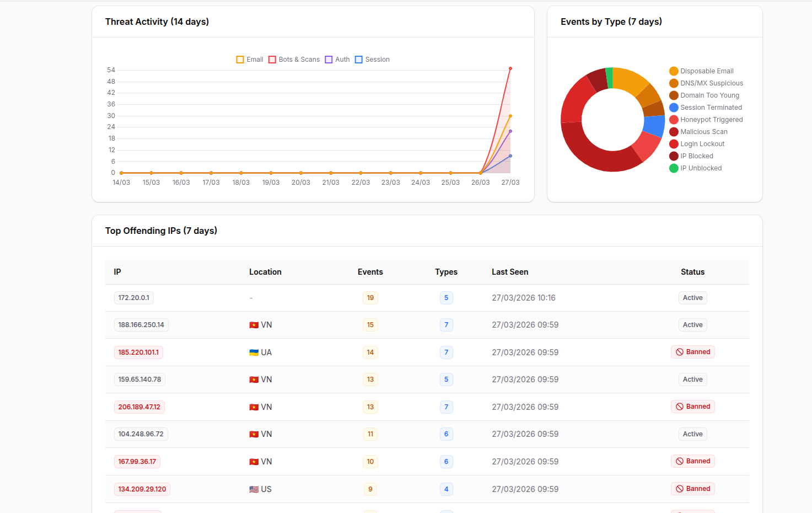Image resolution: width=812 pixels, height=513 pixels.
Task: Click the Active status badge for 172.20.0.1
Action: [x=692, y=297]
